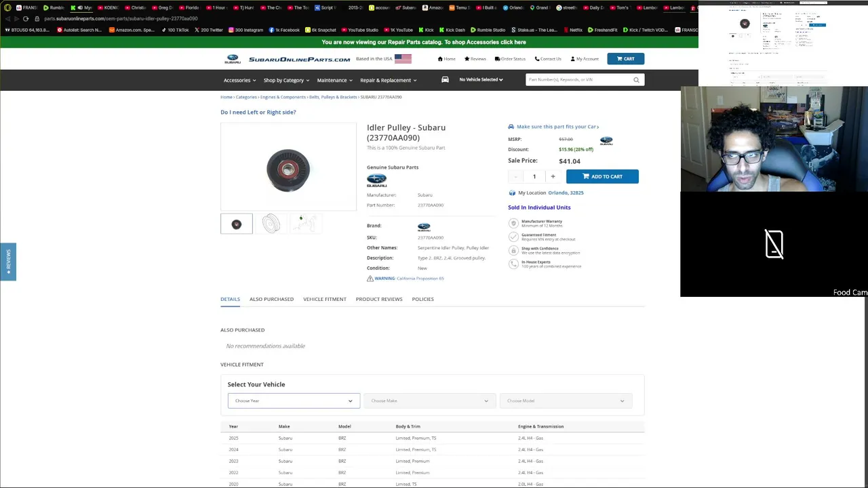Open the Contact Us link
This screenshot has height=488, width=868.
click(x=548, y=59)
